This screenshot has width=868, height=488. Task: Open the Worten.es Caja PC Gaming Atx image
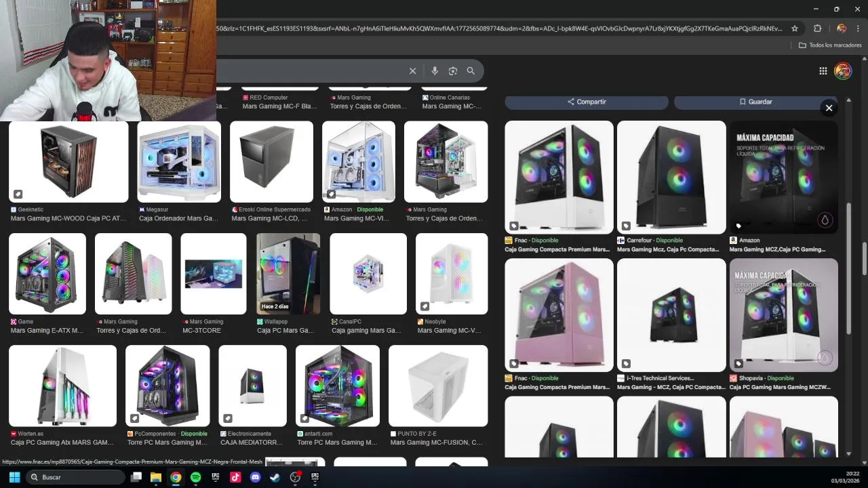point(62,386)
